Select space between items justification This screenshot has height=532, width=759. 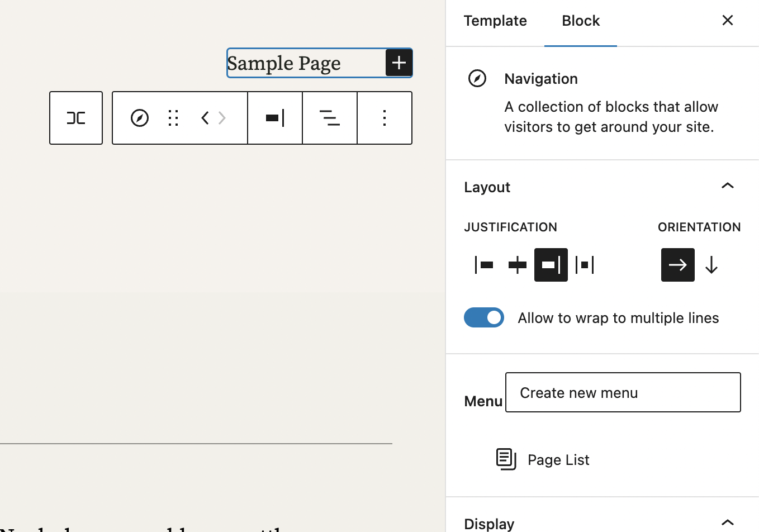[x=585, y=265]
